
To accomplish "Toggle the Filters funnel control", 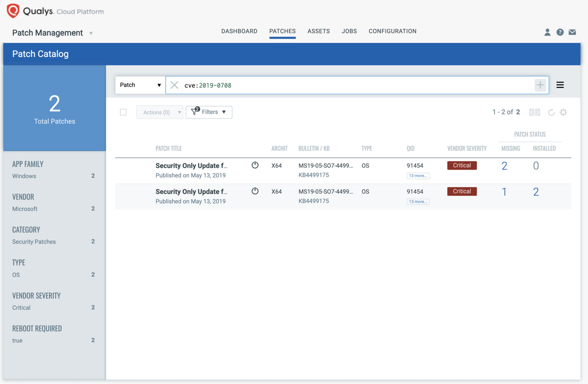I will (x=209, y=112).
